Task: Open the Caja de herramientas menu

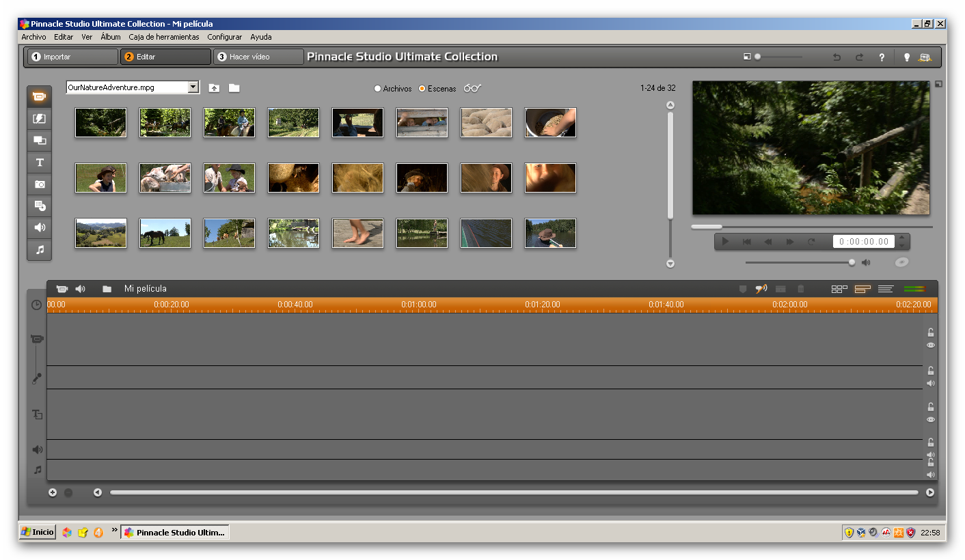Action: 164,37
